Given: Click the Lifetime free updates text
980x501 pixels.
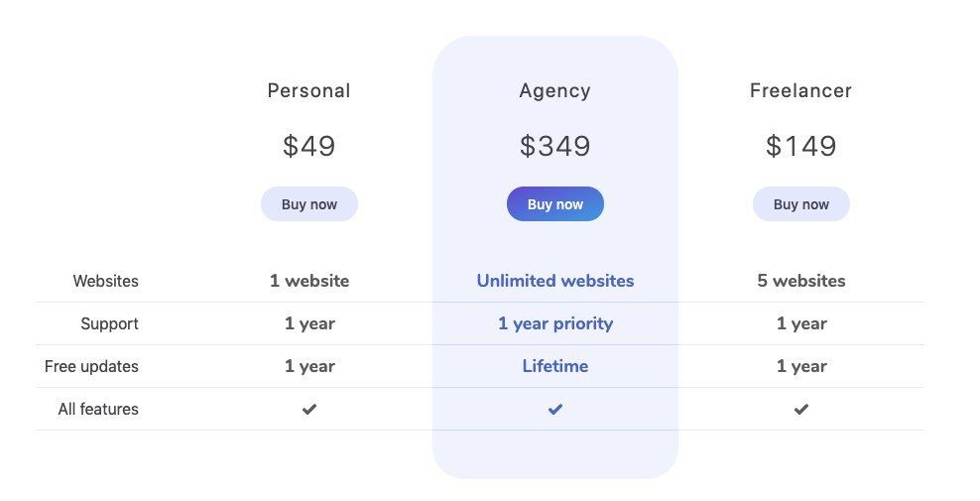Looking at the screenshot, I should [x=555, y=366].
